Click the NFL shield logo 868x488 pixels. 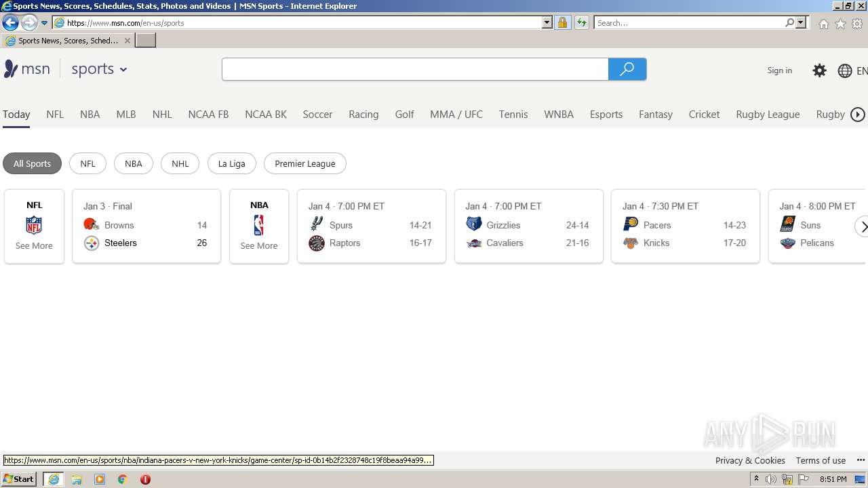pos(34,225)
